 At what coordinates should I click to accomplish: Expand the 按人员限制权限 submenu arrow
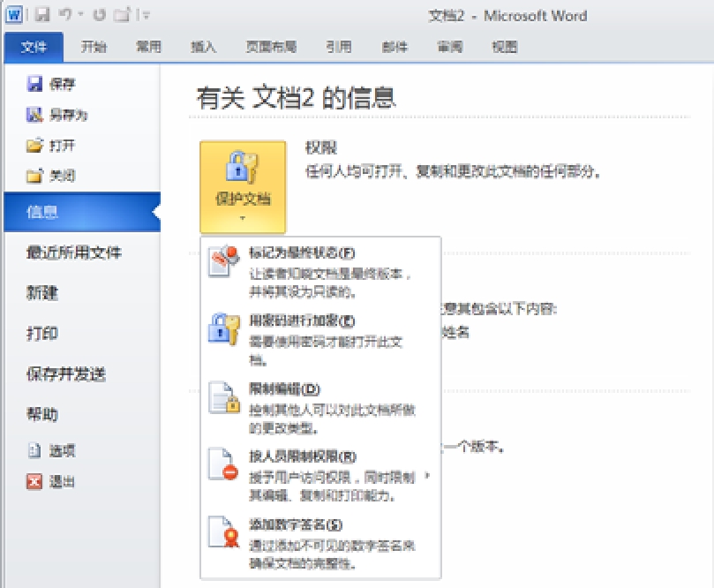click(x=427, y=476)
